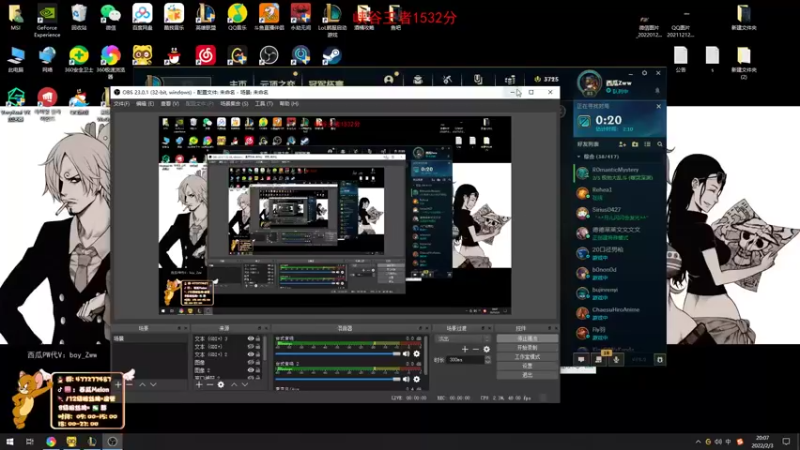Screen dimensions: 800x450
Task: Open scene transition type dropdown
Action: 462,339
